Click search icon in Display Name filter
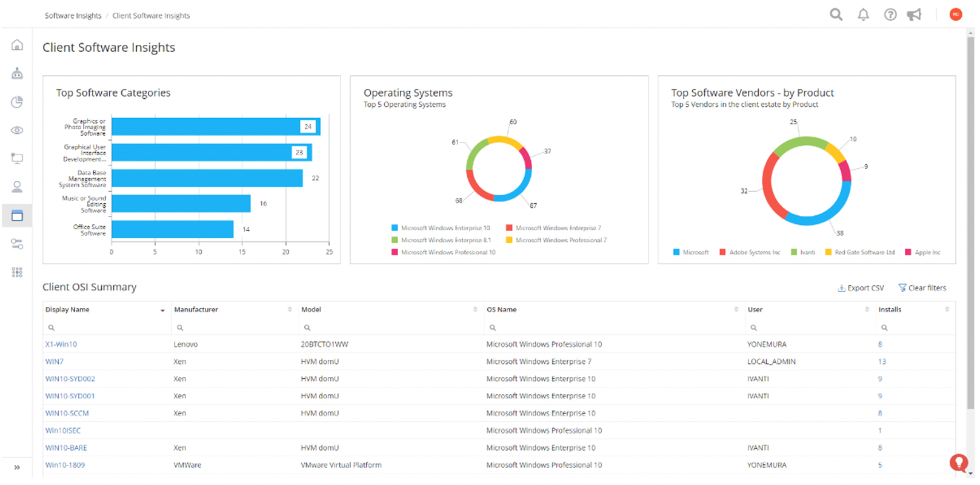This screenshot has height=485, width=980. 52,327
